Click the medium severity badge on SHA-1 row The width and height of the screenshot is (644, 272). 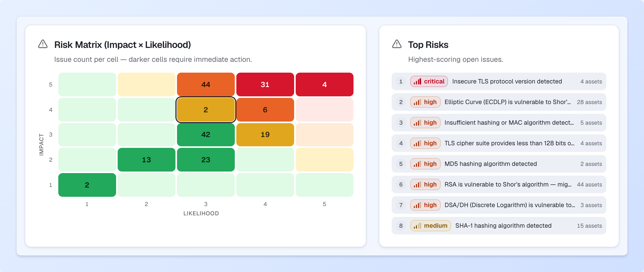pos(430,226)
